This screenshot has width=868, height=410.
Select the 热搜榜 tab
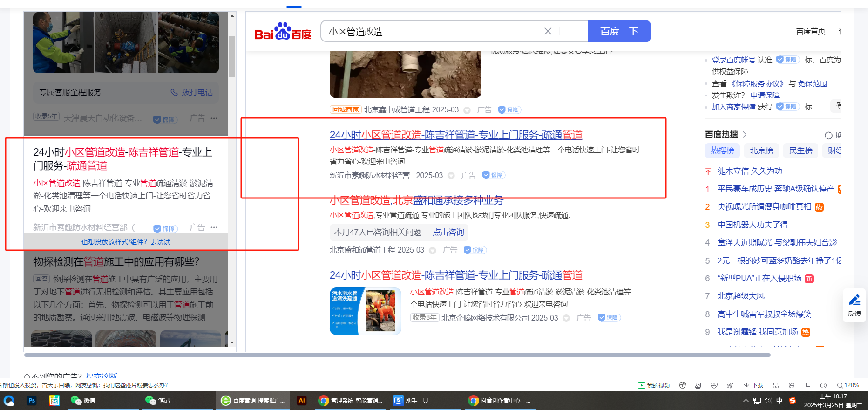(x=722, y=150)
